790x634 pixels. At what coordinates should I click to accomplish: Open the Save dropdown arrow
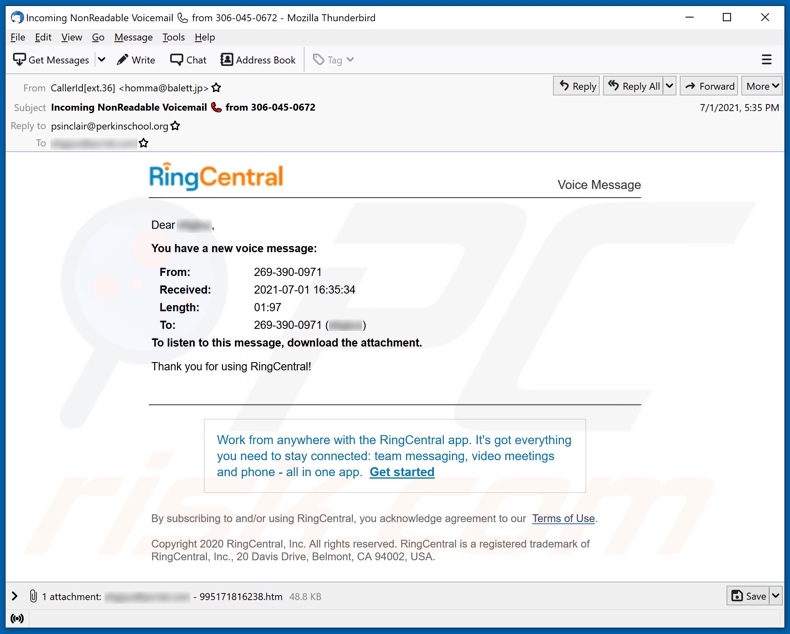pos(776,596)
